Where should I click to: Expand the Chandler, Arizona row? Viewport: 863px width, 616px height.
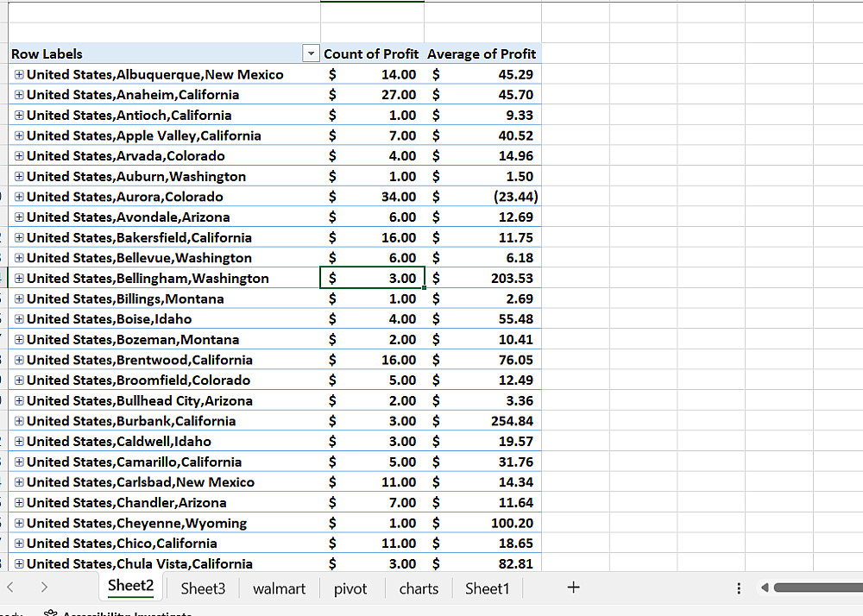[19, 503]
